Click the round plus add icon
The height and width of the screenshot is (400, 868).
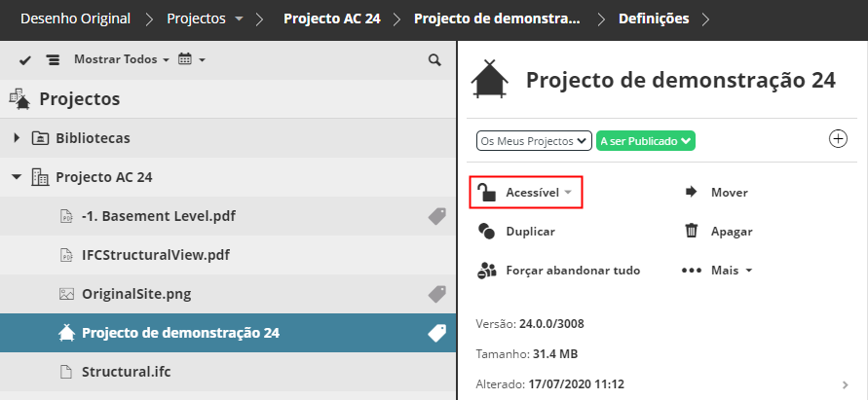838,138
